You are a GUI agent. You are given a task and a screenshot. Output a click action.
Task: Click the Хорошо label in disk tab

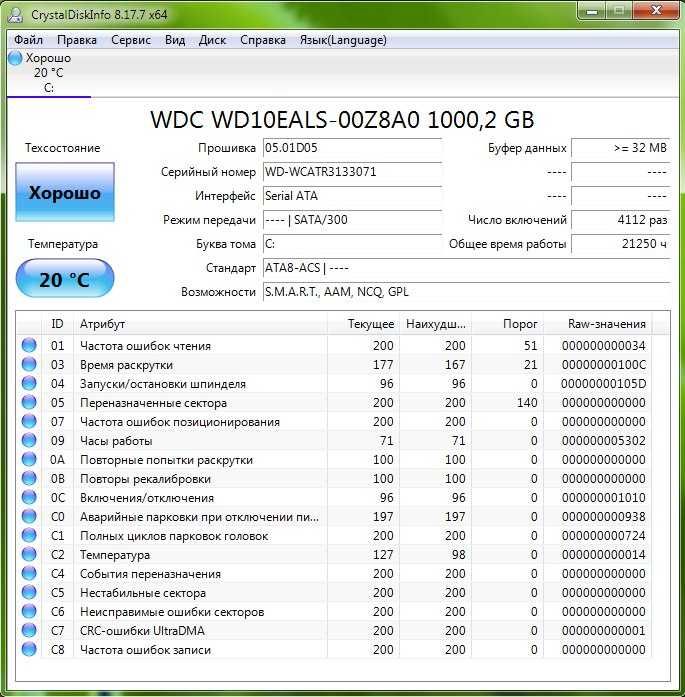point(48,58)
